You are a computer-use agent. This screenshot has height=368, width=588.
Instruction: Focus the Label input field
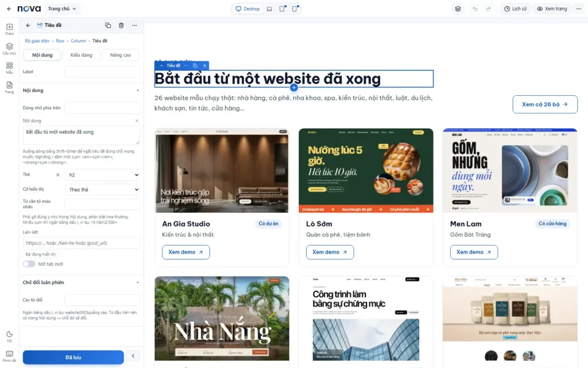[102, 72]
